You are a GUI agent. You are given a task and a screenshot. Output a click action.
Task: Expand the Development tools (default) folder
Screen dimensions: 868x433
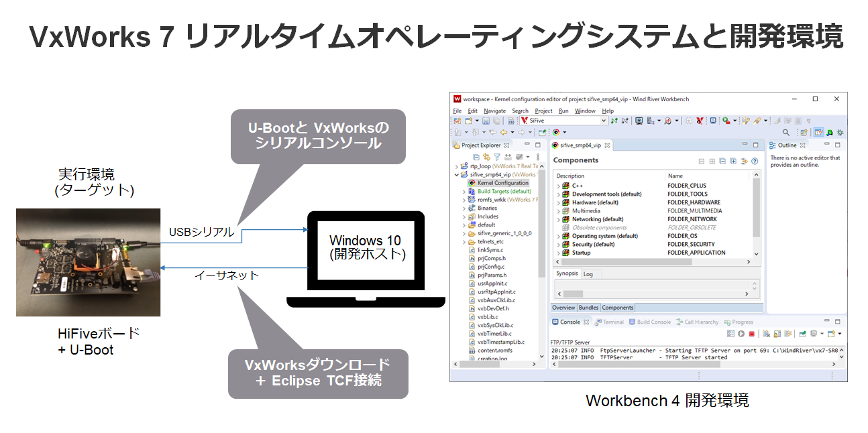coord(557,194)
